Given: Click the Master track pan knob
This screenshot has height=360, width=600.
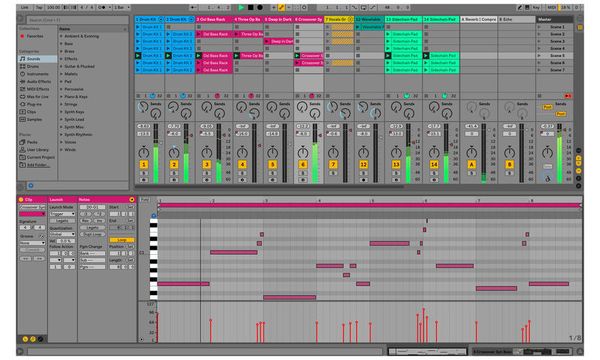Looking at the screenshot, I should [x=548, y=153].
